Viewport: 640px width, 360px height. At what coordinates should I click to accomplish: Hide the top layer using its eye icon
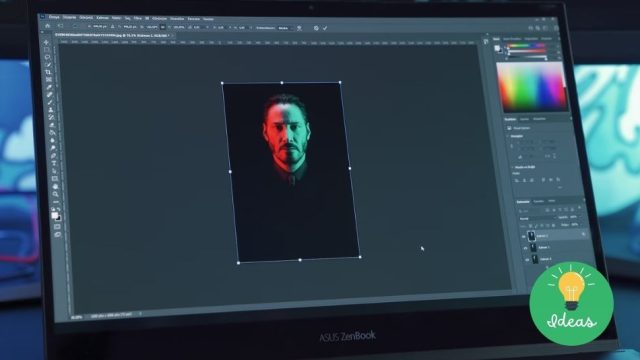[x=523, y=236]
